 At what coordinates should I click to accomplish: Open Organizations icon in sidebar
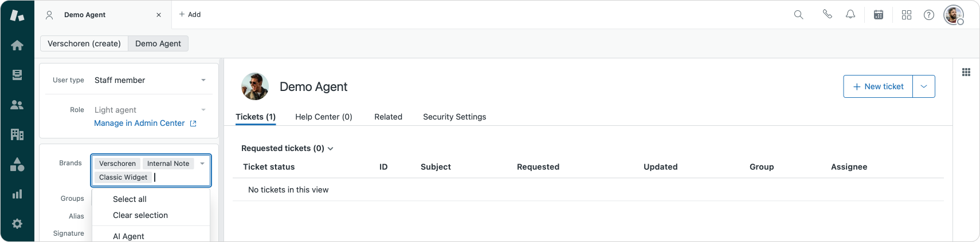point(17,134)
